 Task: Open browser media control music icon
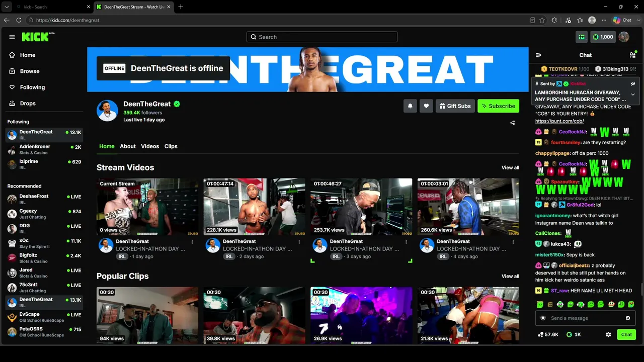pyautogui.click(x=568, y=20)
